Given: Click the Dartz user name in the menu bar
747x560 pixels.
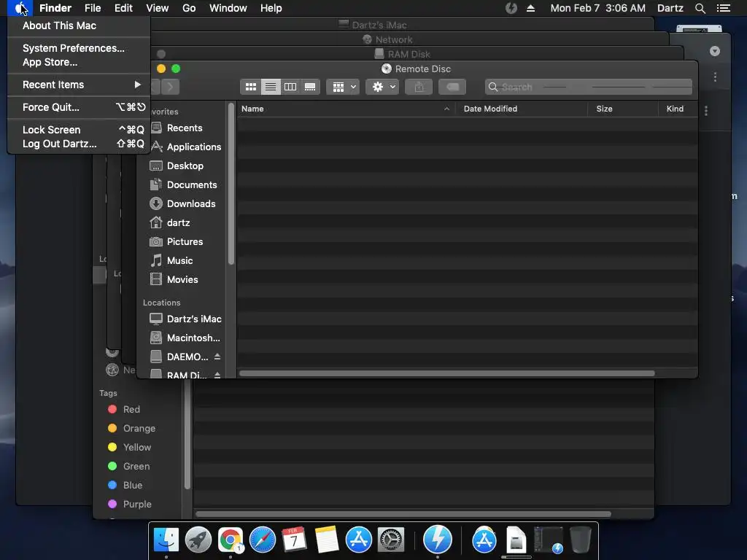Looking at the screenshot, I should tap(670, 8).
